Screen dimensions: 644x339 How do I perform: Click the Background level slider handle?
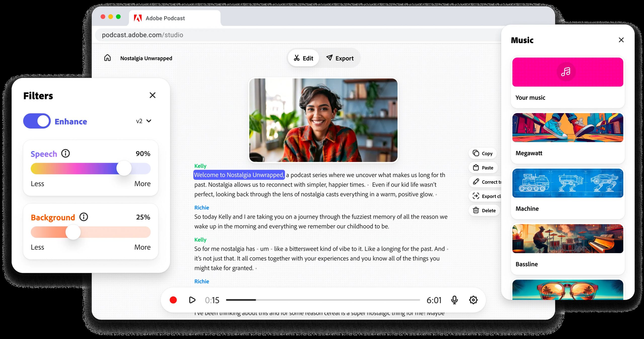point(73,232)
